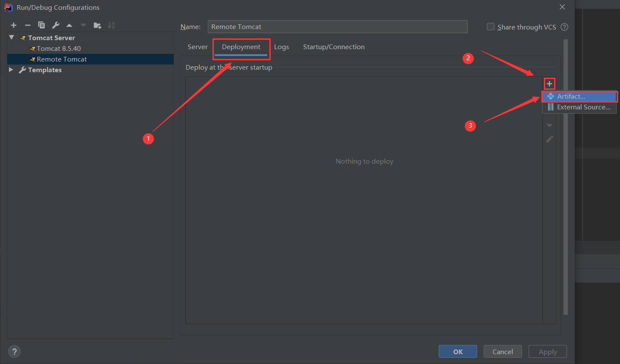The image size is (620, 364).
Task: Click the configuration panel vertical scrollbar
Action: 566,177
